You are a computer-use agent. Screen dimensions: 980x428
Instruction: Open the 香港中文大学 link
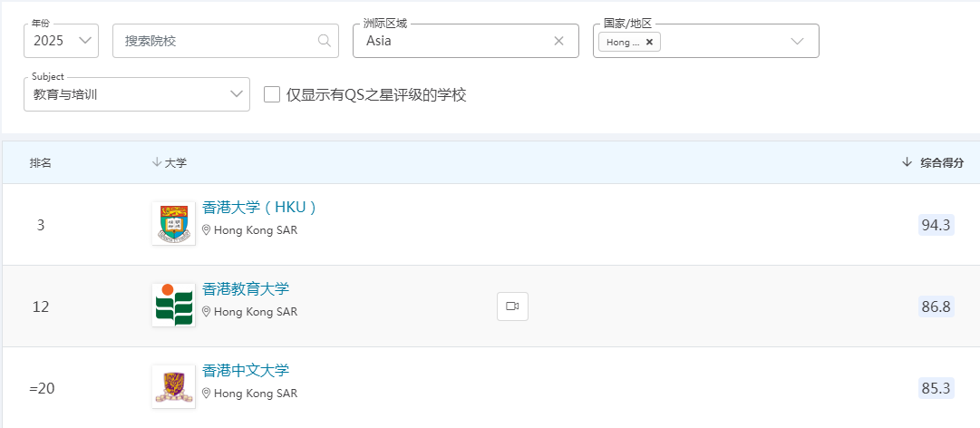tap(246, 371)
